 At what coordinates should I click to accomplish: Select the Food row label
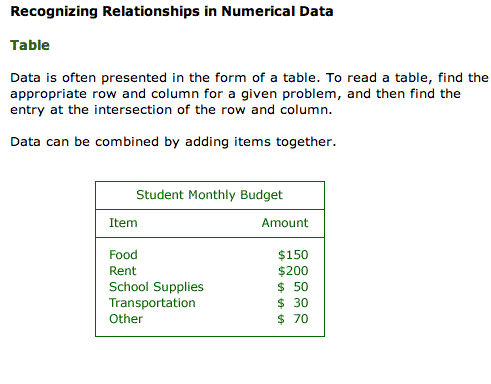tap(123, 255)
